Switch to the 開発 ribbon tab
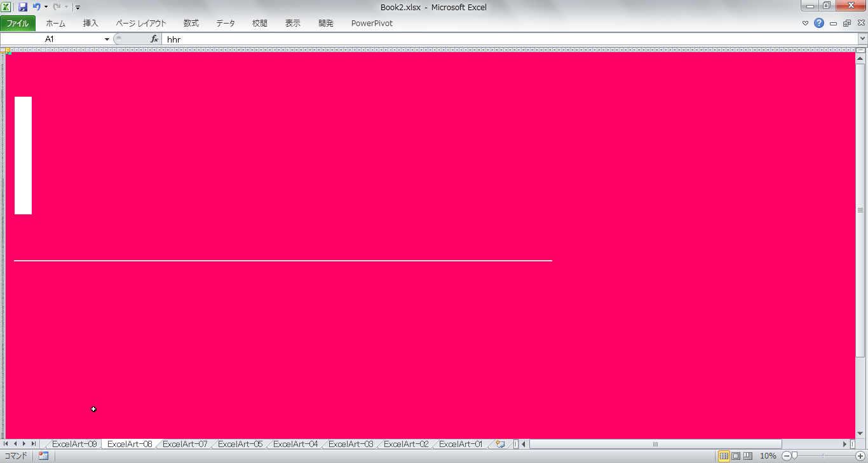868x463 pixels. pos(326,24)
